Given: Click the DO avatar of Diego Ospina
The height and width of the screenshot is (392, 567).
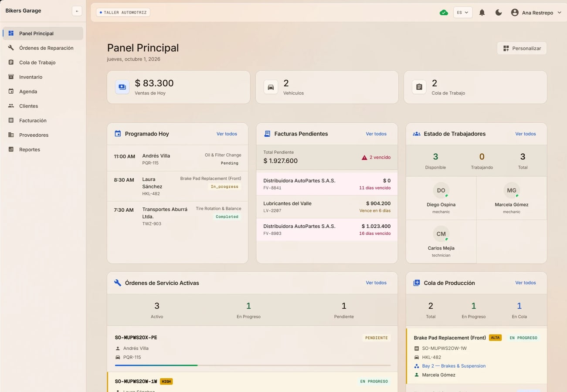Looking at the screenshot, I should click(x=441, y=190).
